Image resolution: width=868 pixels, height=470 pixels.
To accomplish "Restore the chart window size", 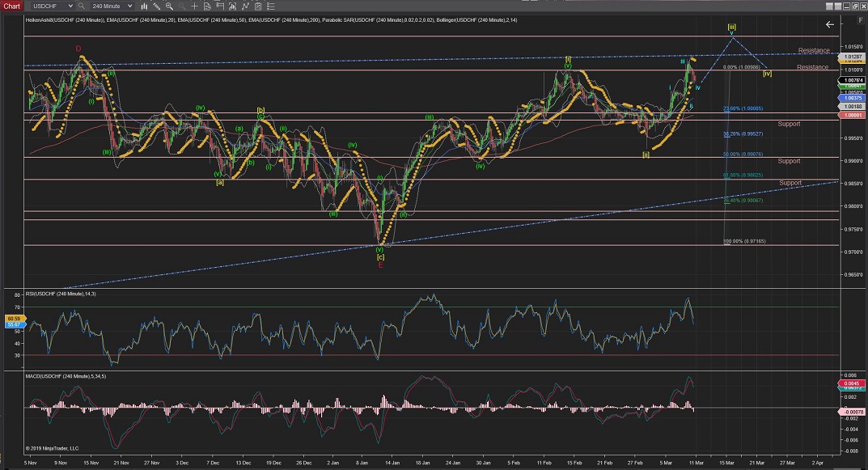I will pyautogui.click(x=855, y=6).
